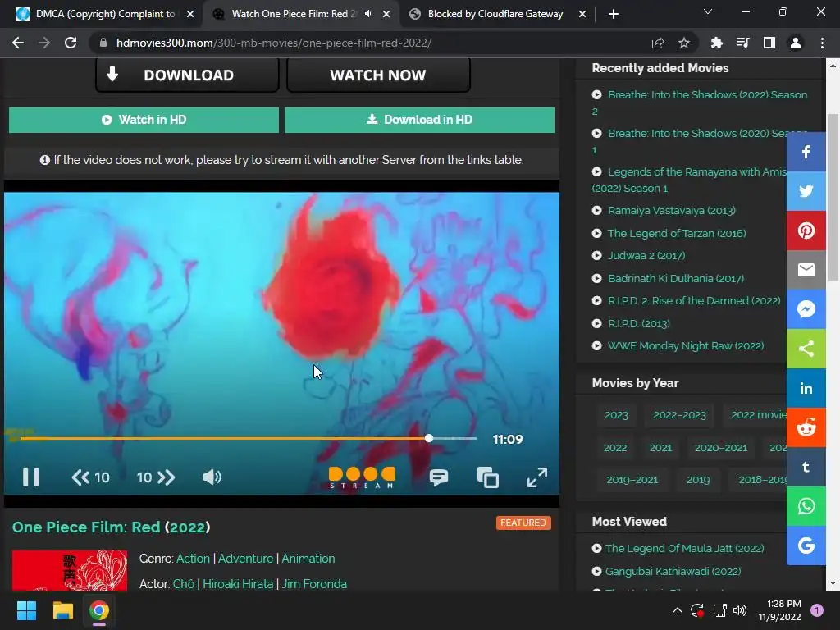
Task: Mute the video player volume
Action: pyautogui.click(x=212, y=477)
